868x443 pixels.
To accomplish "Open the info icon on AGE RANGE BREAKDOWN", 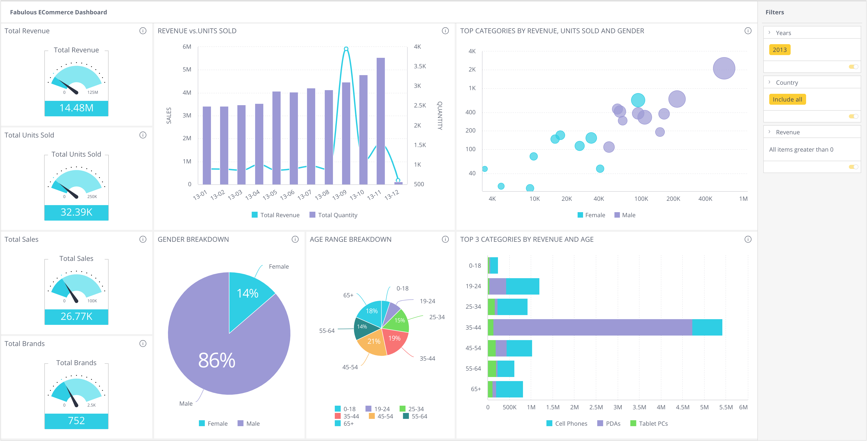I will 445,239.
